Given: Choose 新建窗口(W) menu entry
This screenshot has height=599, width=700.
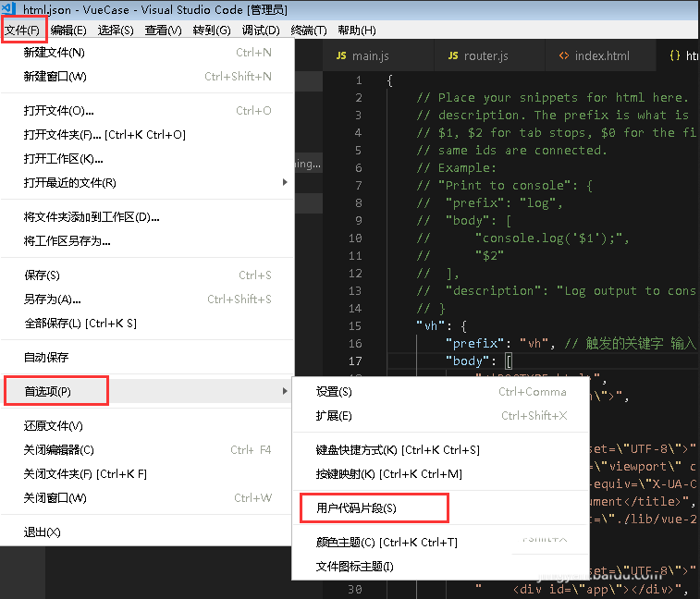Looking at the screenshot, I should [x=147, y=77].
